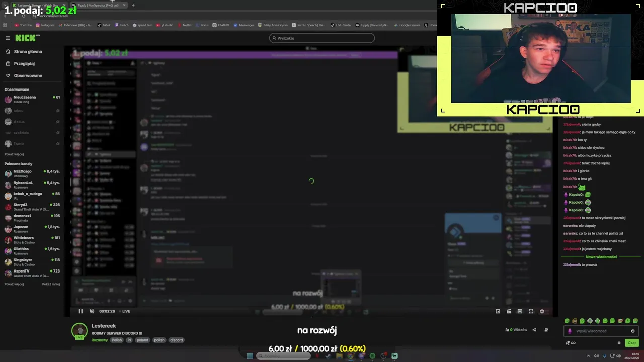Open Obserwowane section

click(24, 75)
